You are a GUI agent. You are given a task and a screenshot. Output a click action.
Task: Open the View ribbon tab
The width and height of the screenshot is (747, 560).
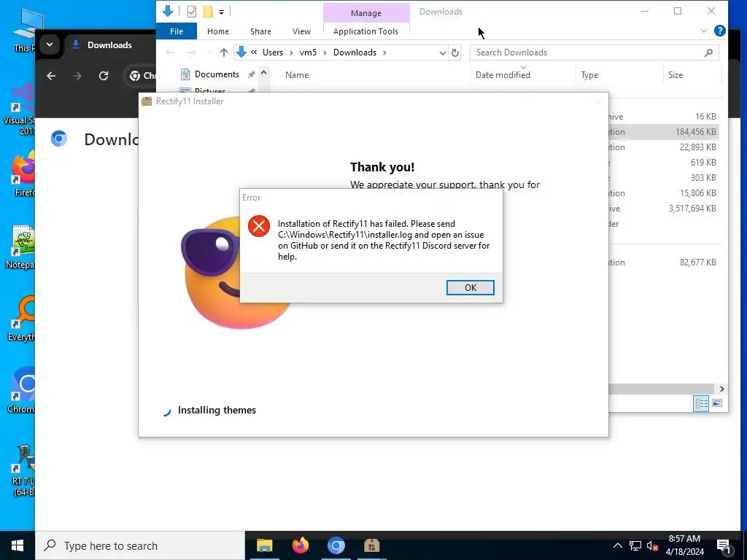pos(301,31)
